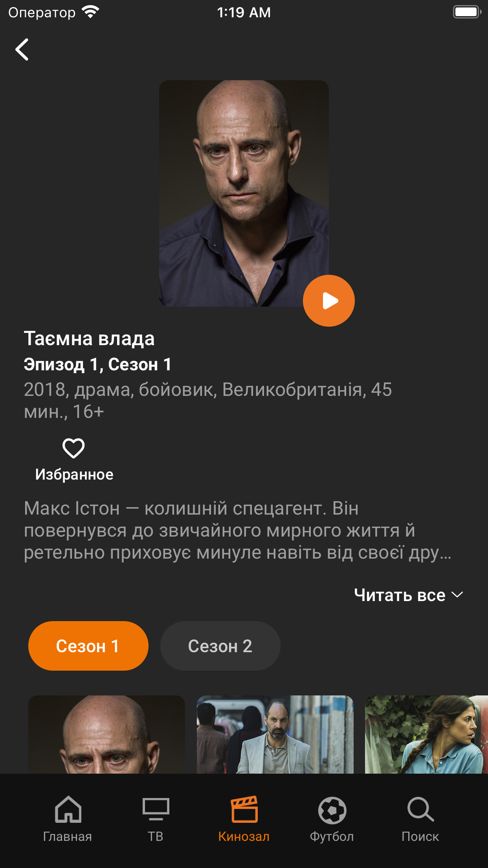Tap the truncated description text about Макс Істон
The width and height of the screenshot is (488, 868).
(238, 530)
